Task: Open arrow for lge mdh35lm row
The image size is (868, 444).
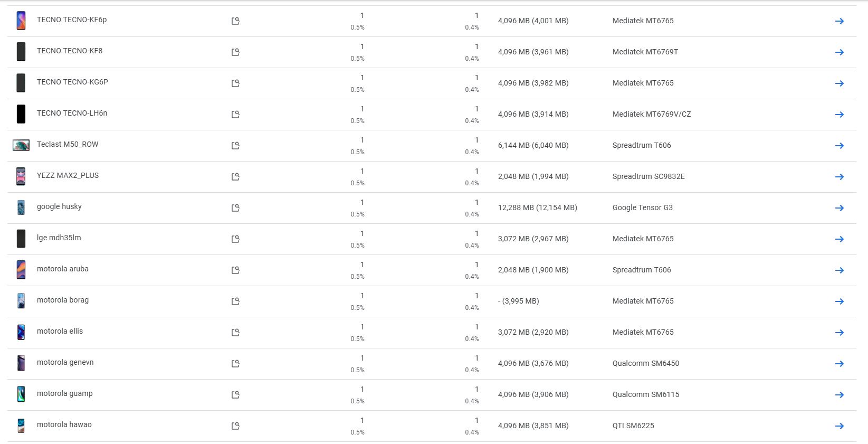Action: coord(839,239)
